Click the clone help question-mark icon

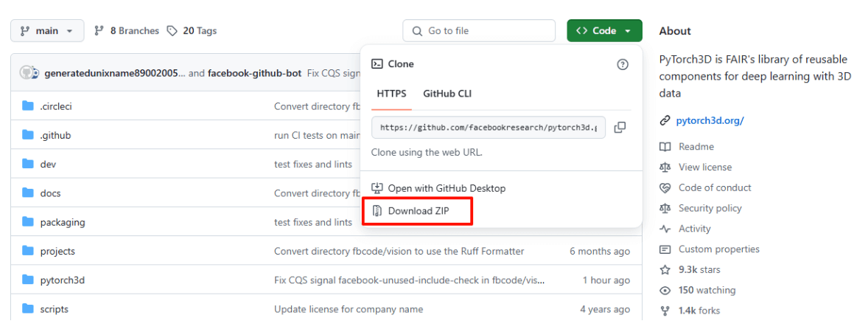(x=623, y=64)
